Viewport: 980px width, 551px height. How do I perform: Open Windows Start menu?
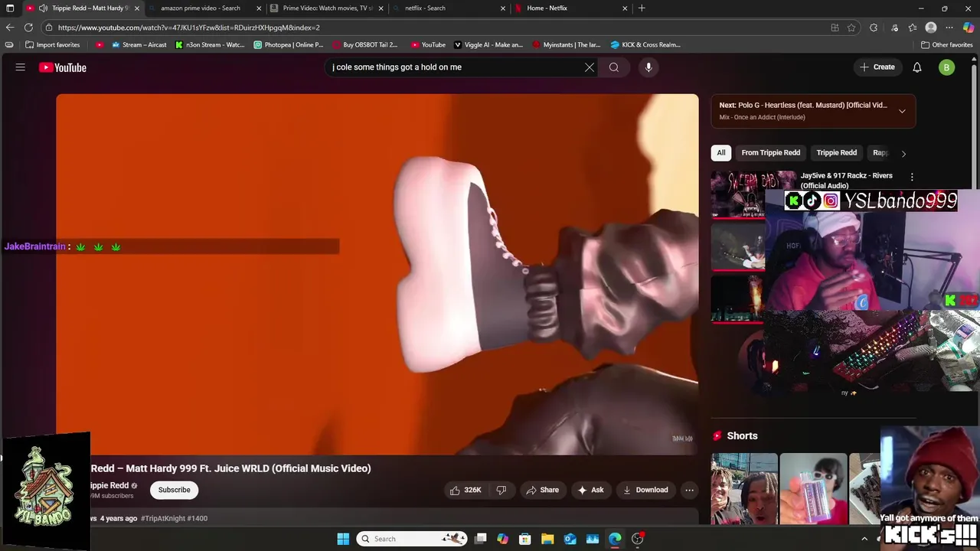point(343,539)
